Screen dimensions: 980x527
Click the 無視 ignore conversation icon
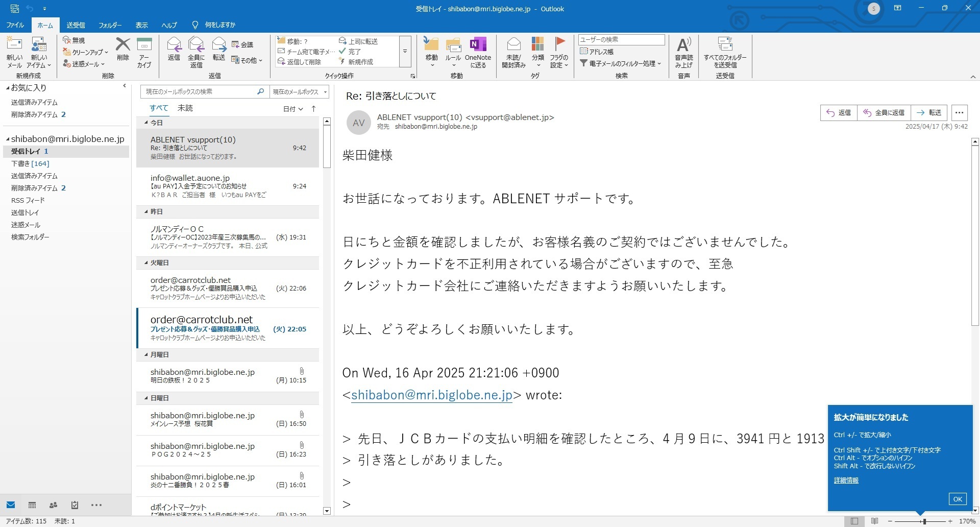(x=74, y=40)
